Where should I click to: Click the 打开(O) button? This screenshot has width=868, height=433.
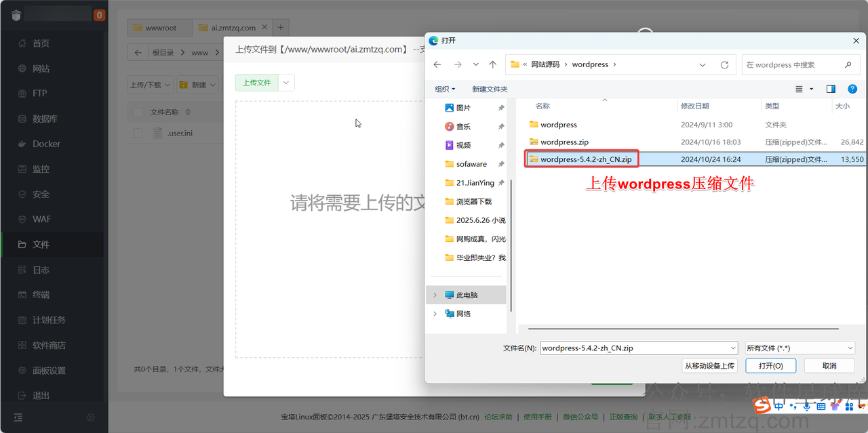(x=771, y=366)
